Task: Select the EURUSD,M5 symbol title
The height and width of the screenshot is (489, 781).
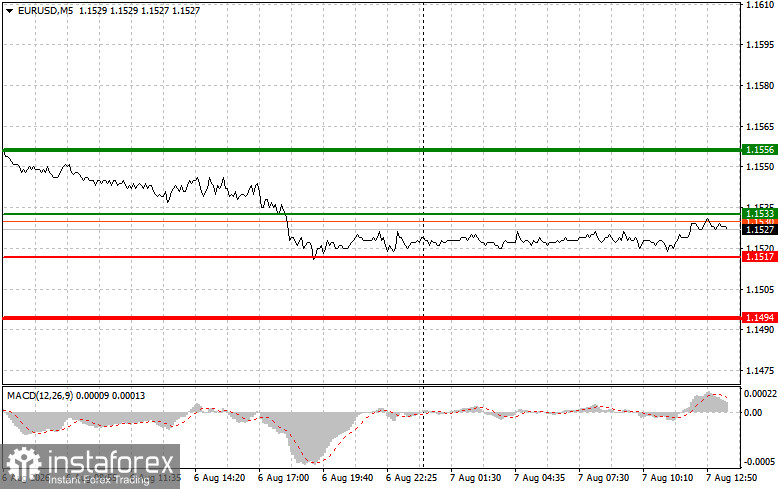Action: (45, 10)
